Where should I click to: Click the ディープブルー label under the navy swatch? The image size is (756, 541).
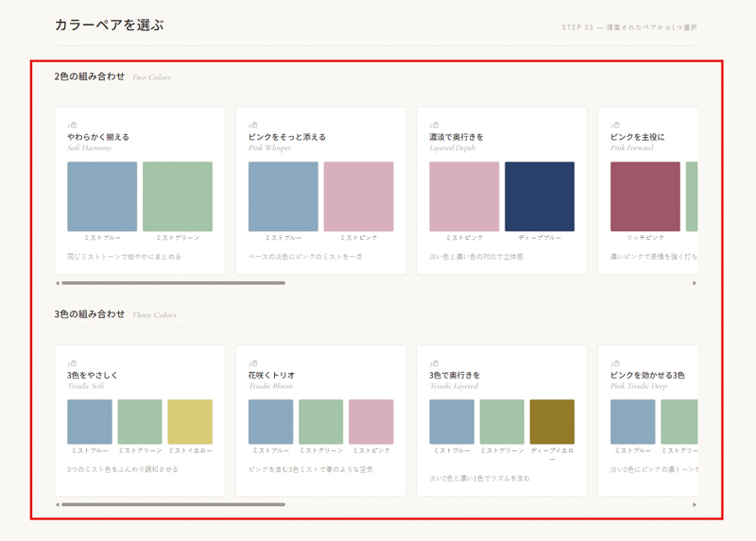point(540,238)
